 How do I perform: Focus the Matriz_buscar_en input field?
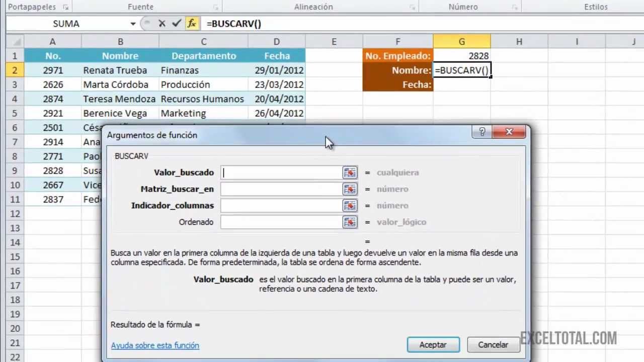281,189
